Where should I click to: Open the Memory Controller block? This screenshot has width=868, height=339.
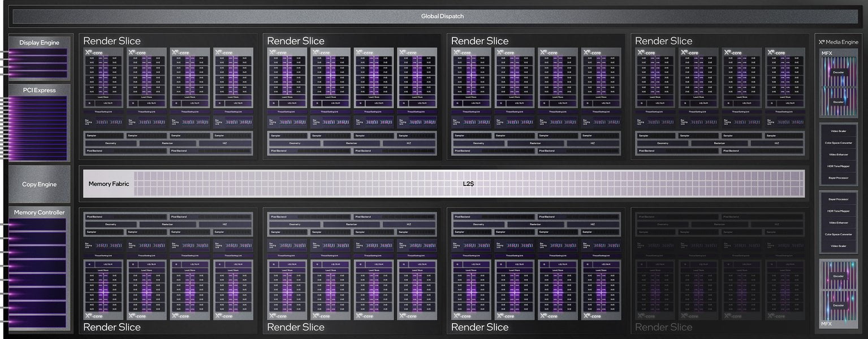(40, 269)
